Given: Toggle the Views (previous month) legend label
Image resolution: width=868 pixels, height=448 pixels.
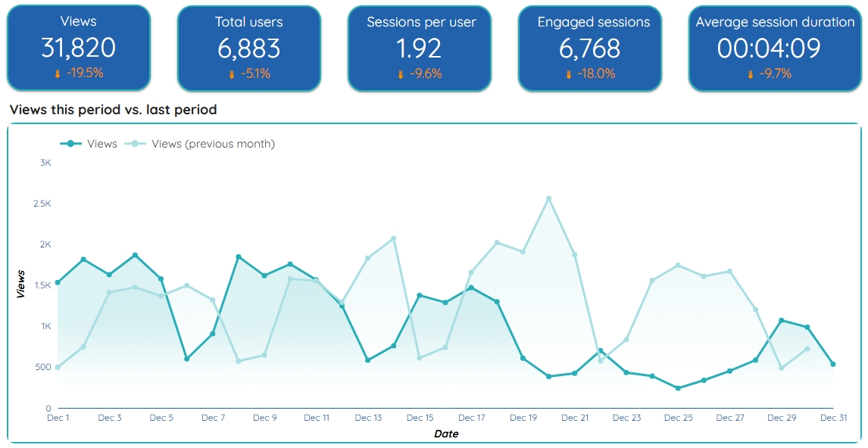Looking at the screenshot, I should [213, 144].
